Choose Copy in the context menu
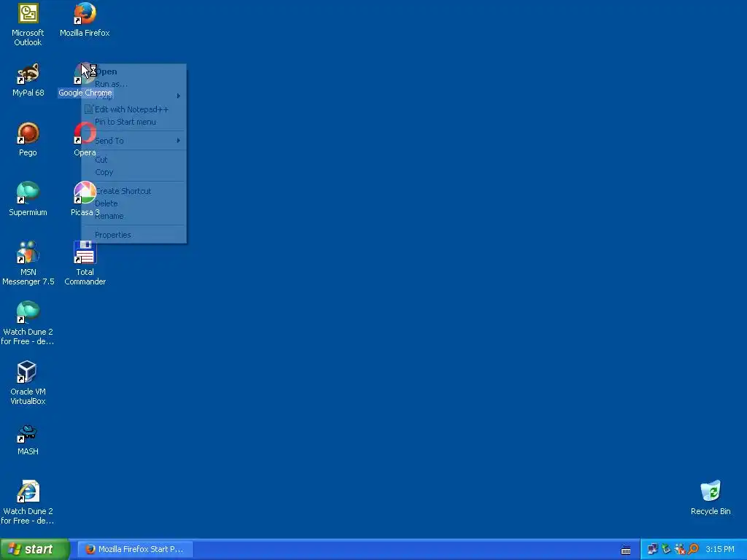 click(134, 172)
